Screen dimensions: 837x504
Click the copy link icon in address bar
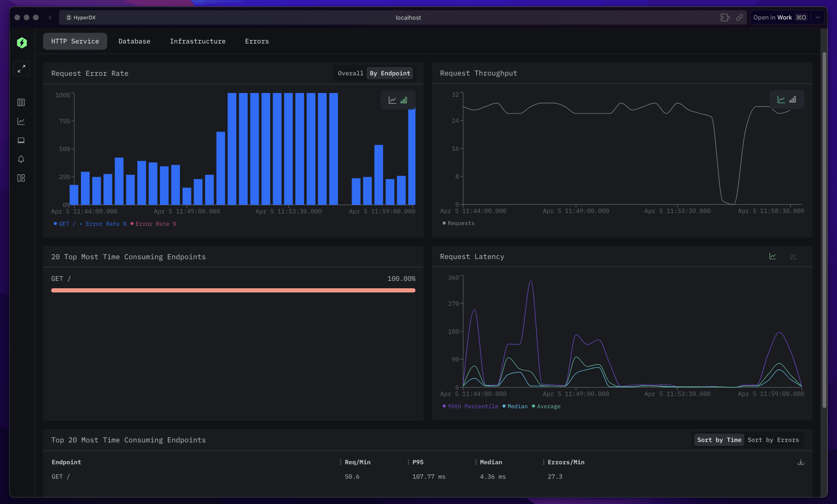(x=739, y=18)
